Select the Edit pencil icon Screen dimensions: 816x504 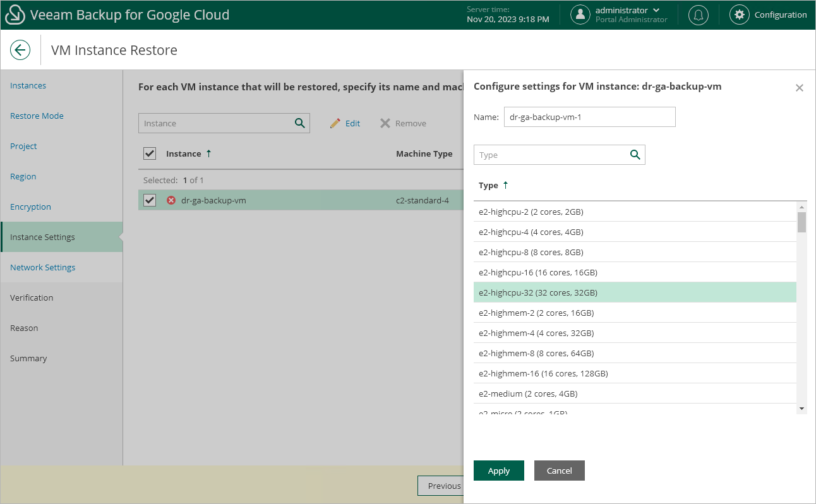(x=336, y=123)
